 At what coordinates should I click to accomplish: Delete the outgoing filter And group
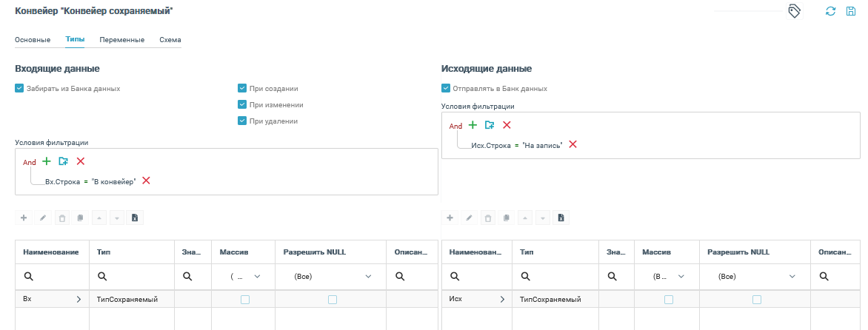click(x=506, y=125)
